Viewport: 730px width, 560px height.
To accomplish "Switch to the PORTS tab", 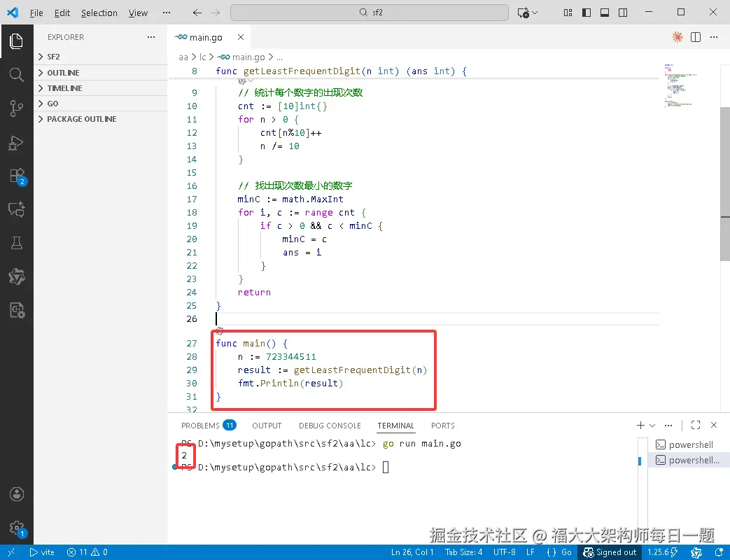I will point(443,426).
